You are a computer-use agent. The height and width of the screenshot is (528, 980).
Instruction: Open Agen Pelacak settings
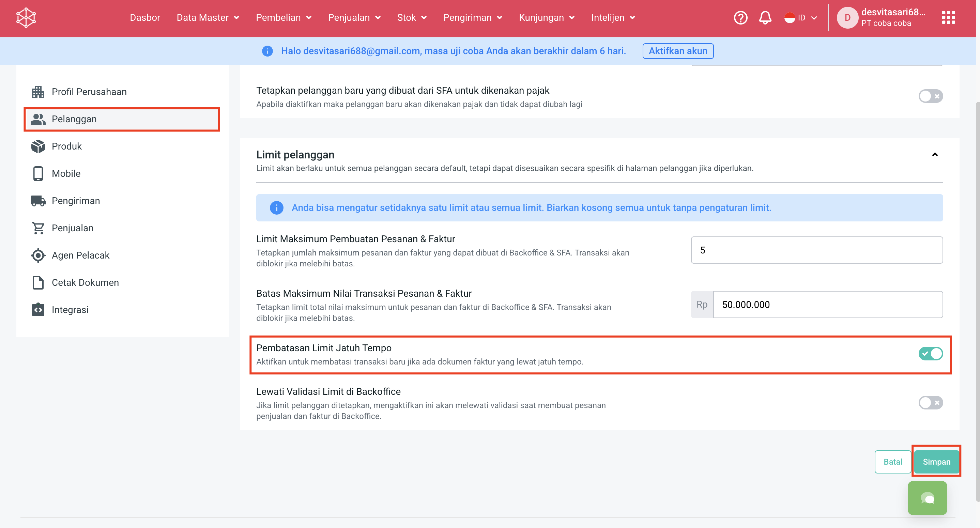point(80,255)
